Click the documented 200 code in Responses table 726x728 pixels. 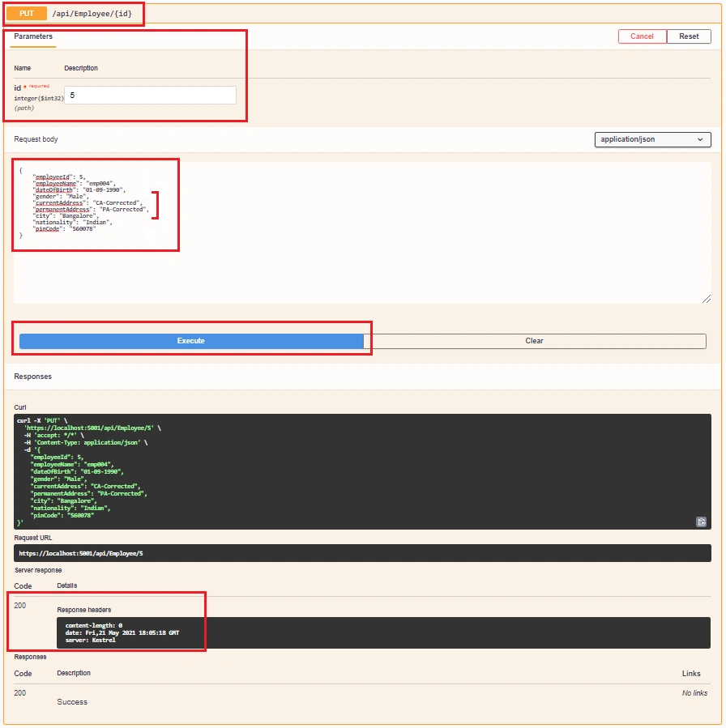point(20,692)
